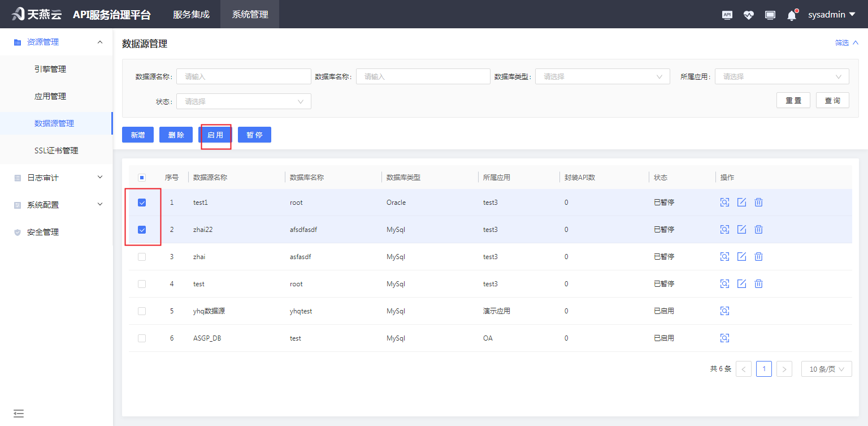
Task: Toggle the select-all checkbox in table header
Action: pyautogui.click(x=142, y=177)
